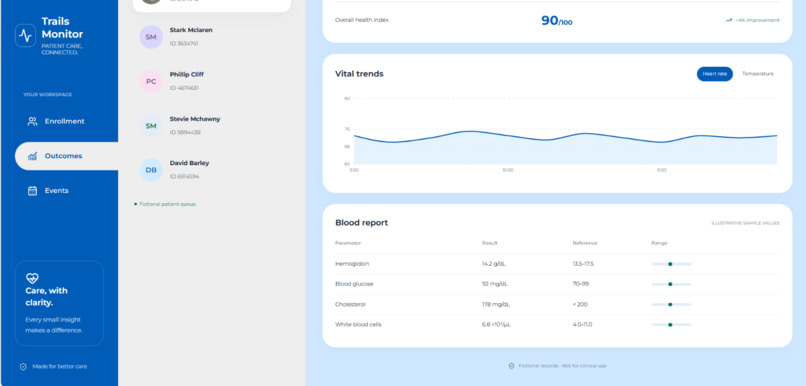
Task: Click the 70–99 reference value
Action: [x=581, y=284]
